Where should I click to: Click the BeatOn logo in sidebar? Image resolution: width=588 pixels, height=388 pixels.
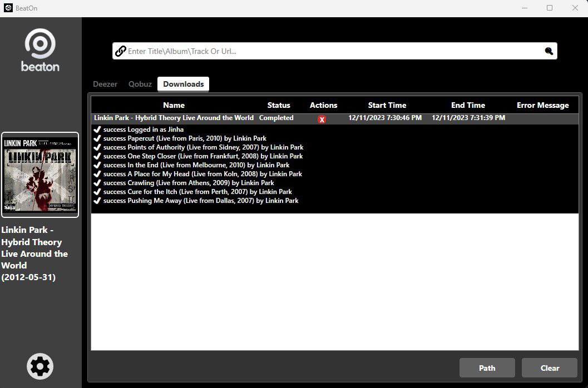(40, 50)
